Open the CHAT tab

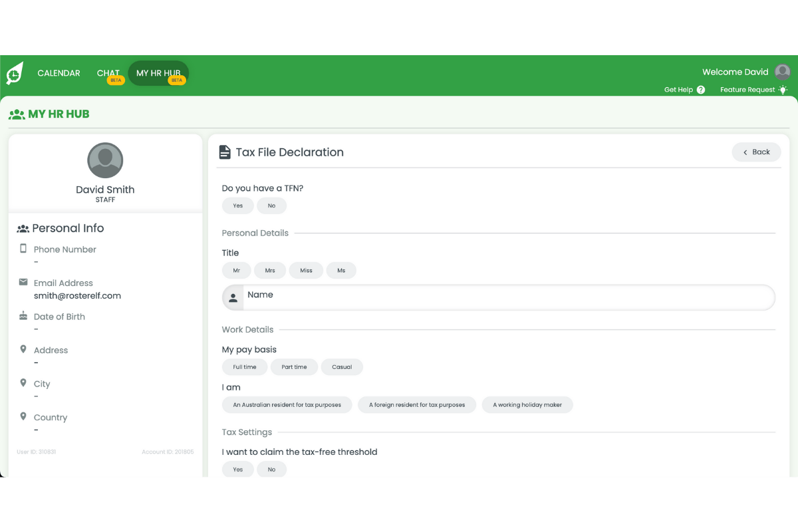(x=108, y=73)
